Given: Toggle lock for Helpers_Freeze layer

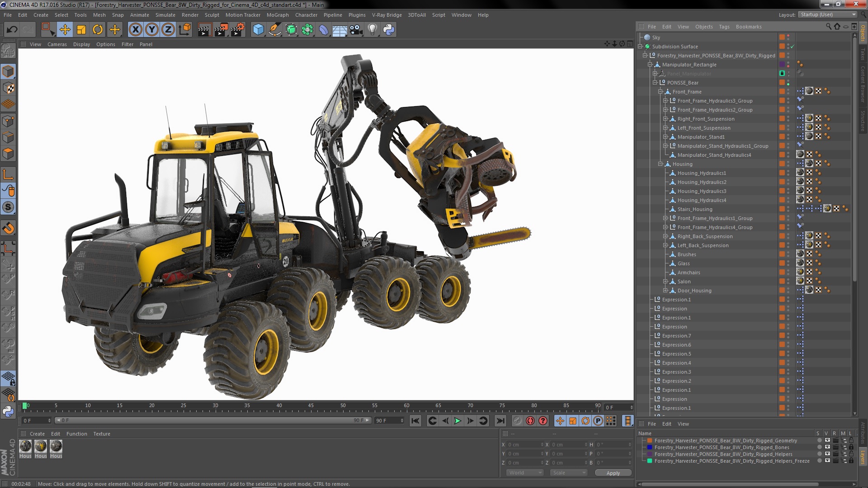Looking at the screenshot, I should click(851, 461).
